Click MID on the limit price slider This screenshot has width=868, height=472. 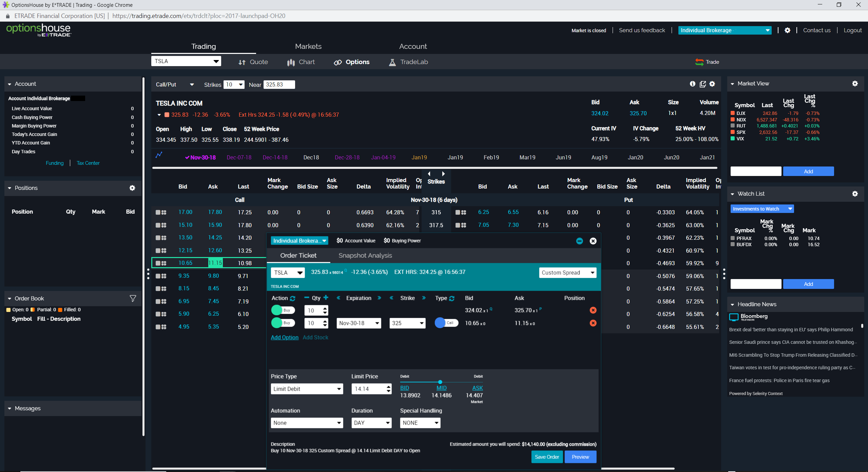(x=441, y=388)
